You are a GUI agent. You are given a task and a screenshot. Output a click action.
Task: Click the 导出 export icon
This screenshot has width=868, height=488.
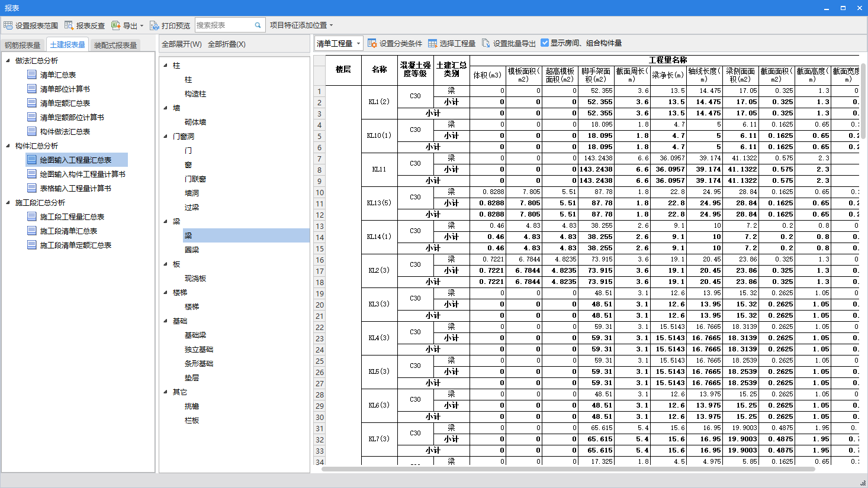(x=115, y=25)
